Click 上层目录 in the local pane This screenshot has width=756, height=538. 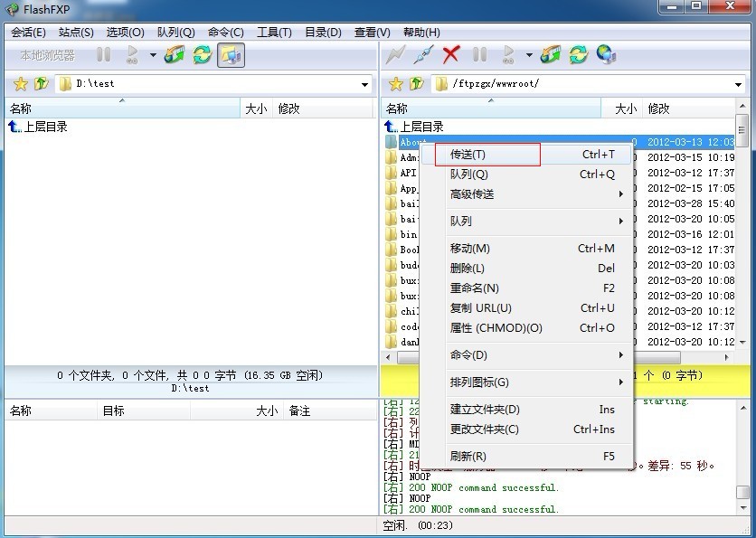pos(45,127)
